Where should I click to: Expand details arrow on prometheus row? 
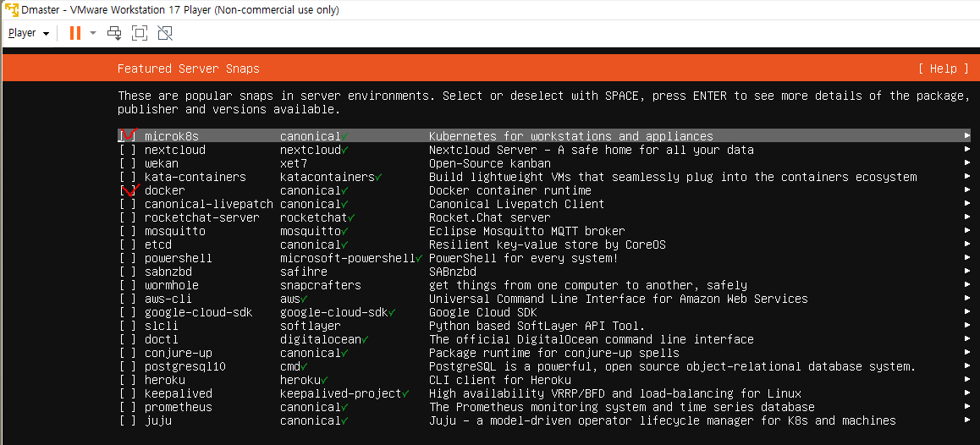point(966,407)
